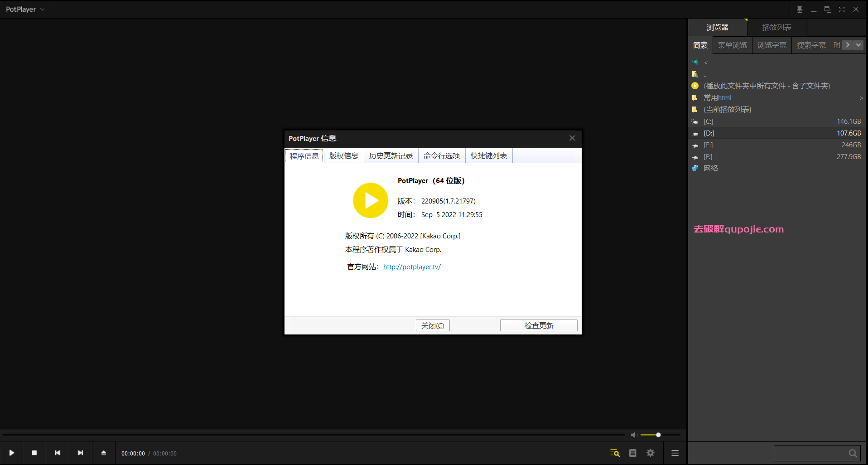Open the playlist search icon

tap(615, 453)
